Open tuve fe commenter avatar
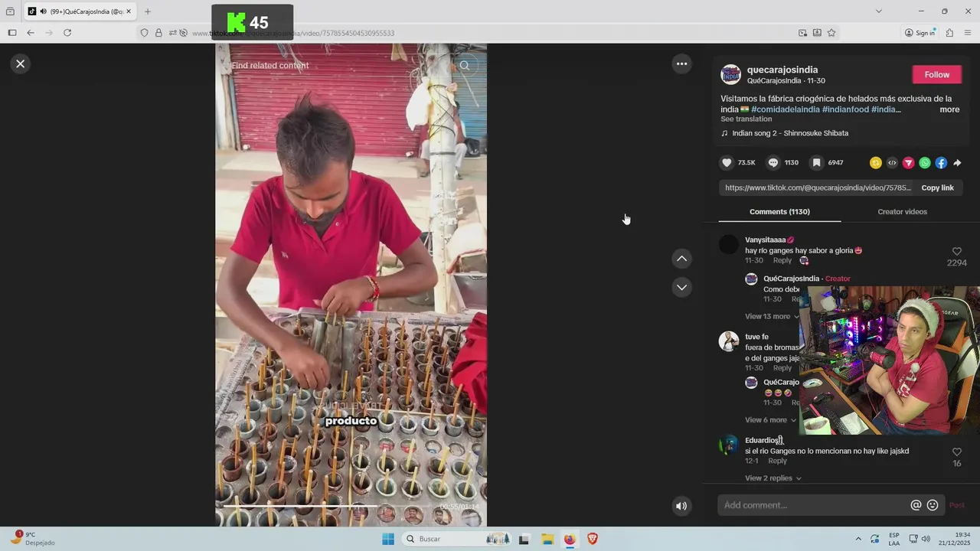The height and width of the screenshot is (551, 980). [x=729, y=341]
